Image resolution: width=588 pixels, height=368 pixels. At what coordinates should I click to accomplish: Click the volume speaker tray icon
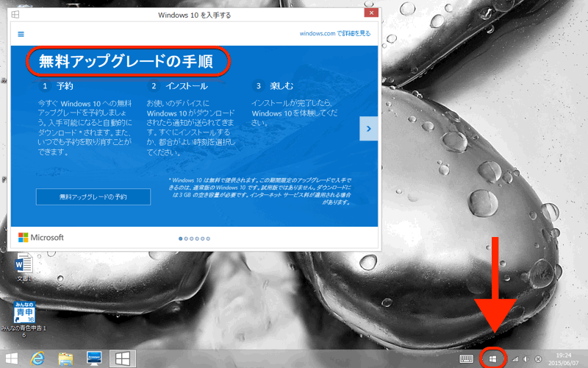pyautogui.click(x=526, y=358)
